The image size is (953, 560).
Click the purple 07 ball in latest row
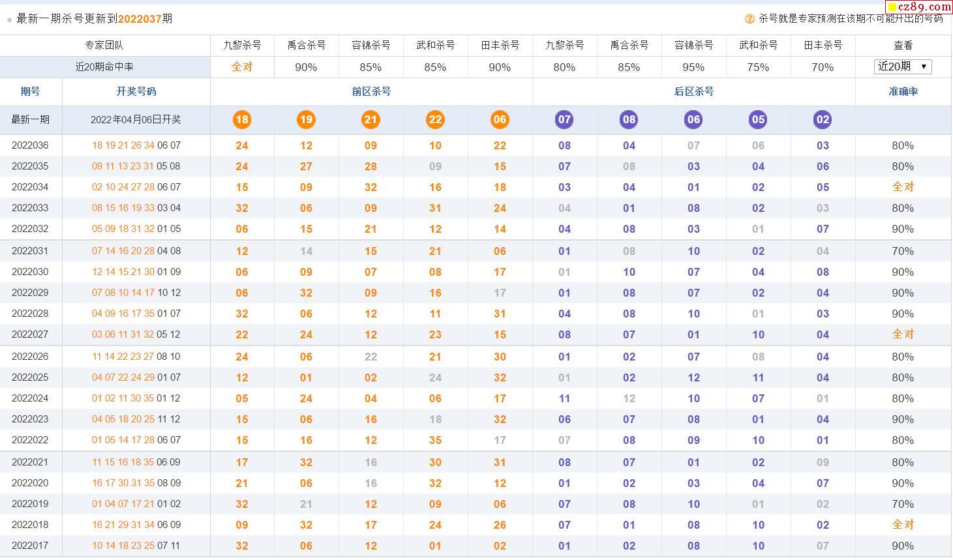(x=564, y=119)
